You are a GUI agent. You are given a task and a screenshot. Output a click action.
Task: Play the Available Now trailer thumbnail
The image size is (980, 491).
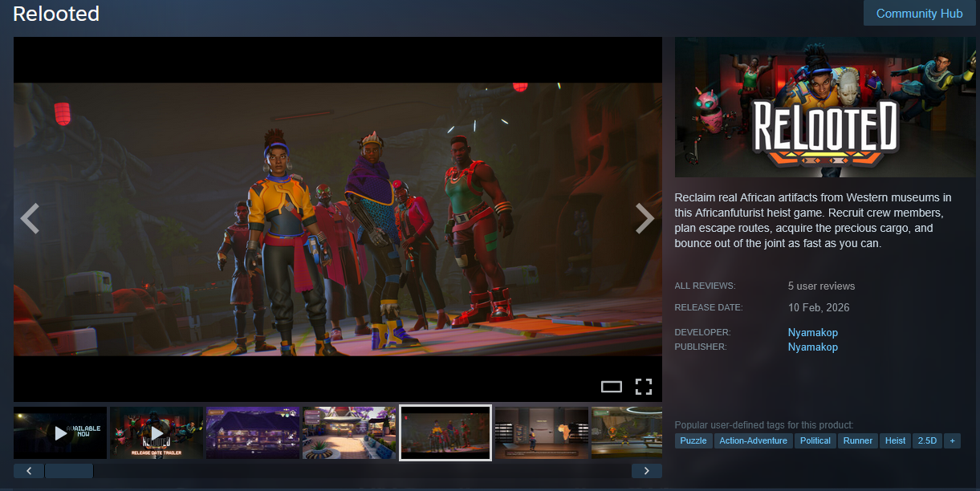60,433
